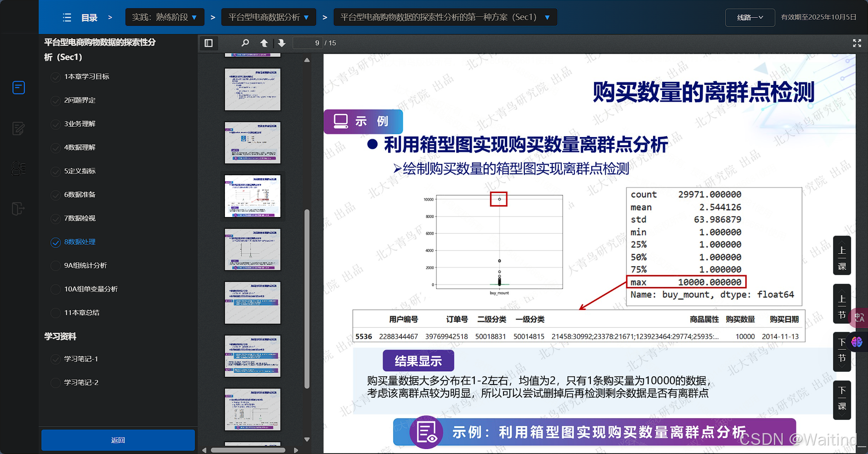Go to previous lesson 上课 button
868x454 pixels.
coord(842,256)
